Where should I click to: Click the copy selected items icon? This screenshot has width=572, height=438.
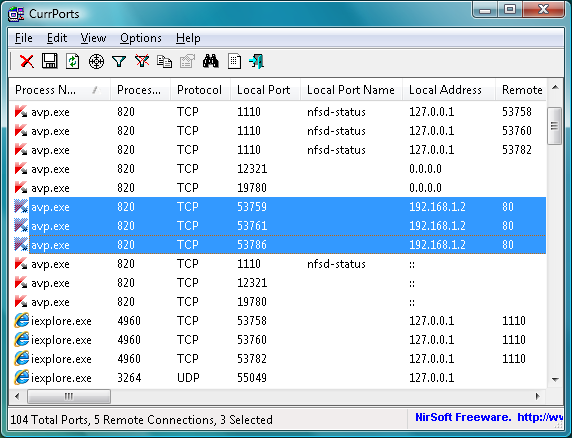(164, 61)
